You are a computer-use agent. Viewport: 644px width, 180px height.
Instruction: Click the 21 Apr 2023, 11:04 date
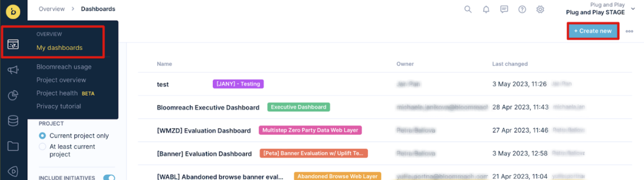click(520, 177)
